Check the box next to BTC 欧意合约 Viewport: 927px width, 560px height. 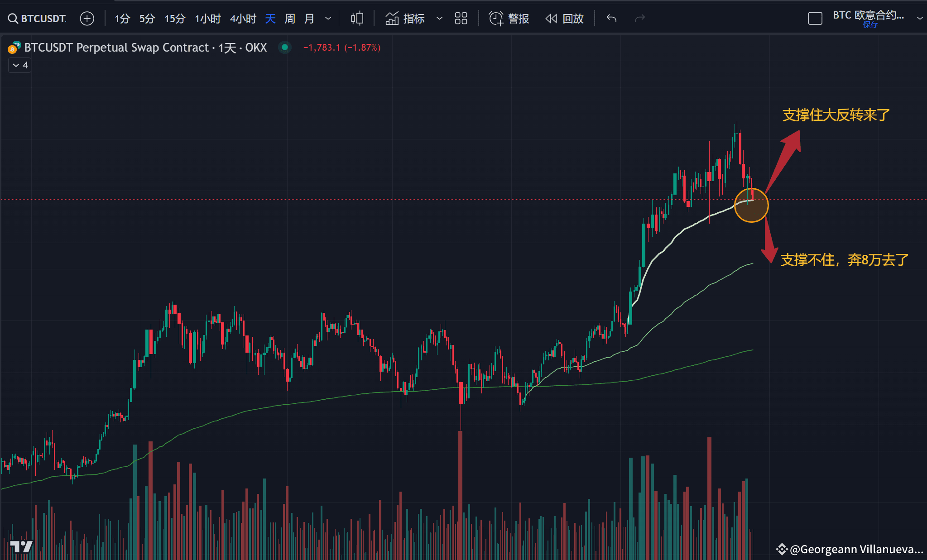[x=815, y=19]
